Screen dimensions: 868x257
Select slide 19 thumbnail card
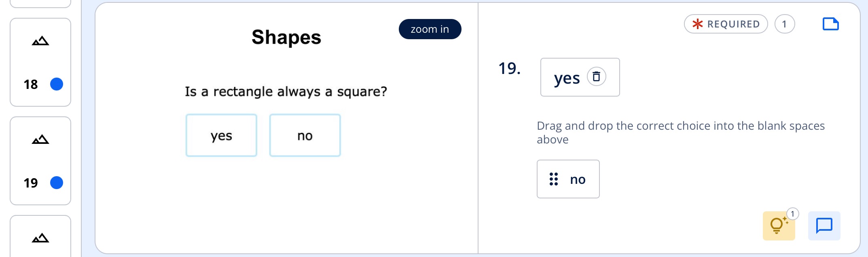[40, 161]
